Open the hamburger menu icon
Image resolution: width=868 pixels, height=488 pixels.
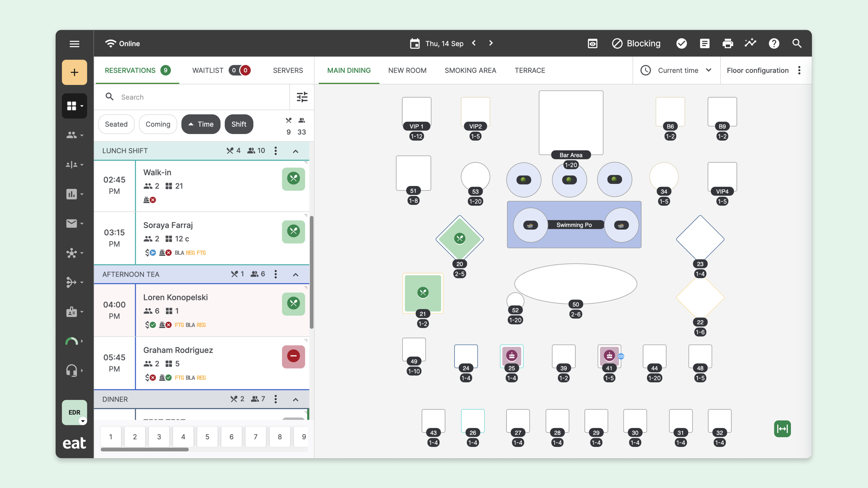tap(74, 44)
